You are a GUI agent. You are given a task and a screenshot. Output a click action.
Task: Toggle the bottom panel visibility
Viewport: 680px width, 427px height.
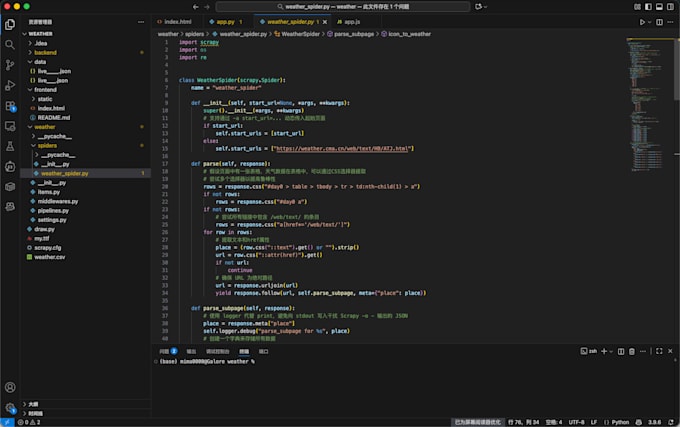[659, 7]
